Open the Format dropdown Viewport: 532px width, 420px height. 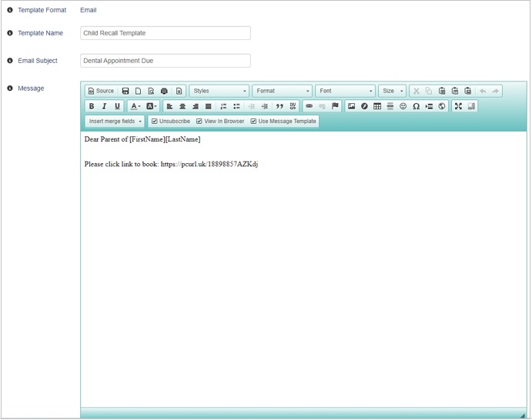pos(283,91)
